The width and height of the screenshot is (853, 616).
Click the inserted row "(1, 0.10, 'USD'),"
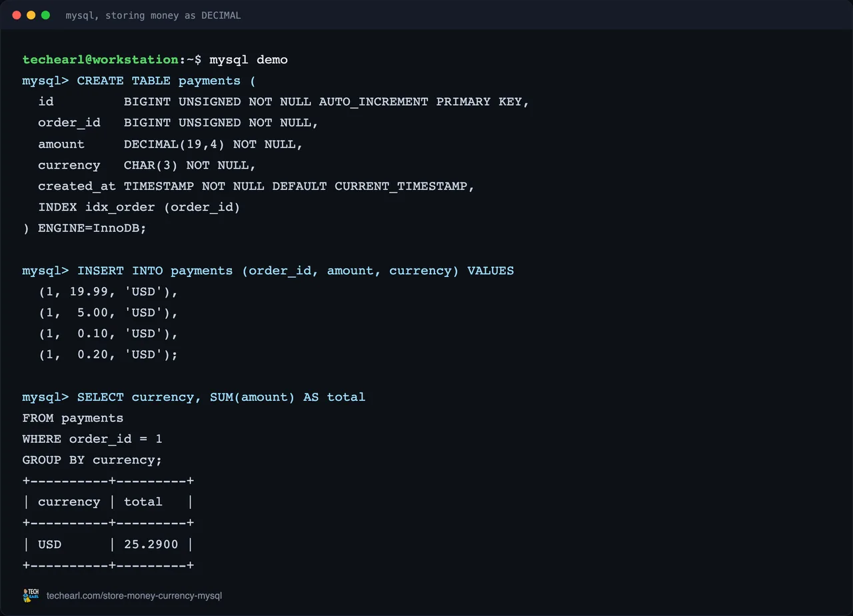coord(108,334)
